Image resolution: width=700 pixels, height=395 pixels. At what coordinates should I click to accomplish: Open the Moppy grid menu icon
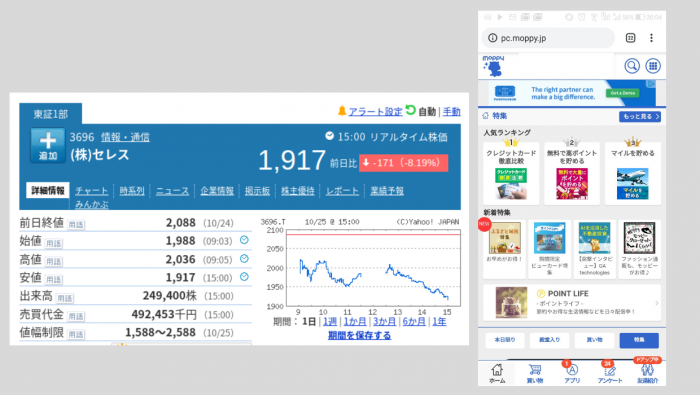tap(653, 66)
